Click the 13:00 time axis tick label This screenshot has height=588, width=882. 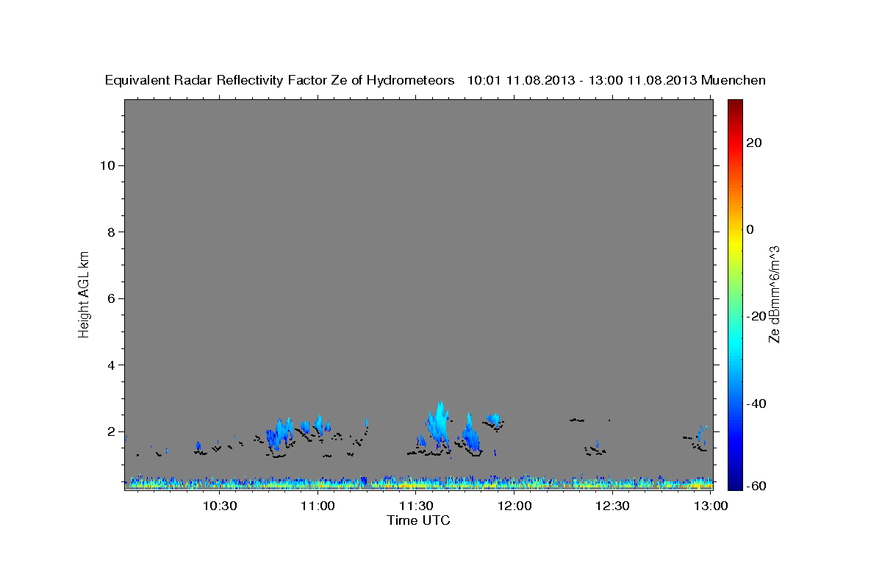(711, 506)
